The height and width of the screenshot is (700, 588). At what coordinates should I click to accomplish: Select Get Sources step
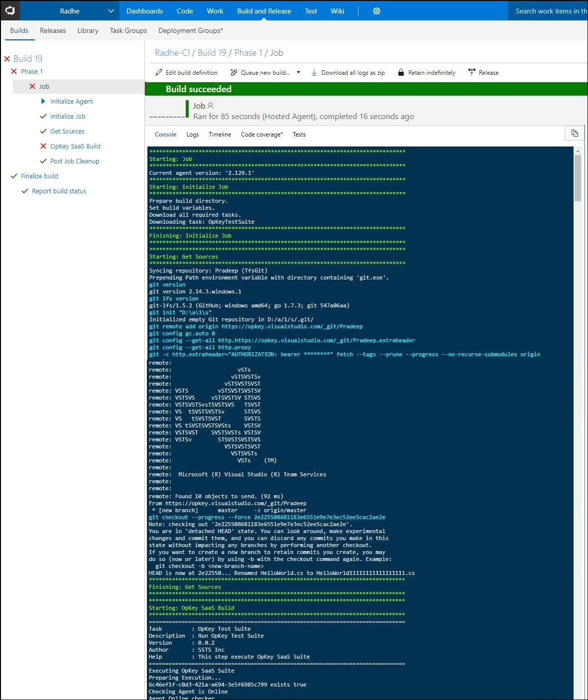click(x=67, y=131)
